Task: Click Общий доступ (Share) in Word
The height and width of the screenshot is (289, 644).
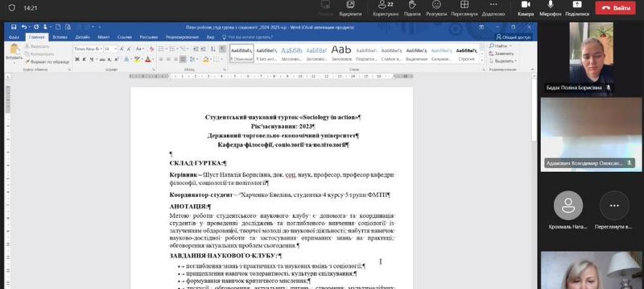Action: [513, 37]
